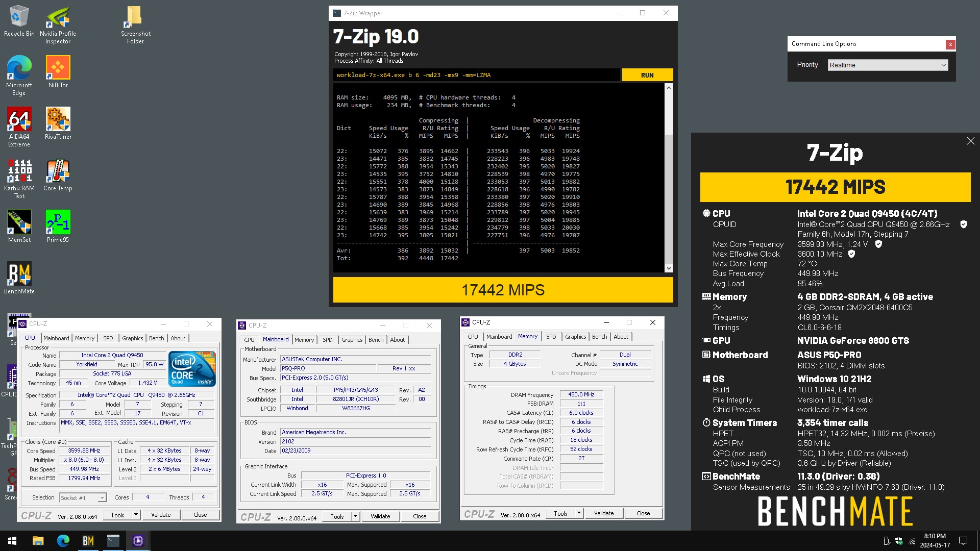Click Tools button in CPU-Z Memory window
This screenshot has width=980, height=551.
click(560, 513)
